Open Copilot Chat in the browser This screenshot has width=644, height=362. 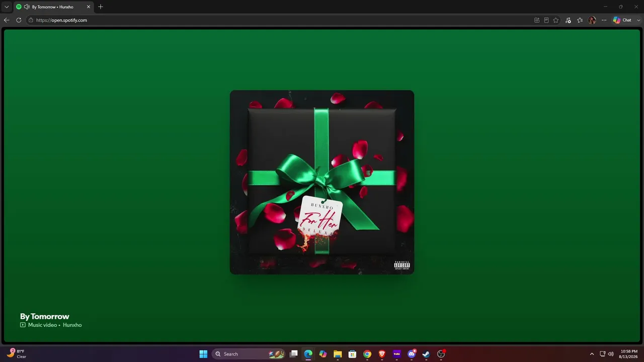pyautogui.click(x=622, y=20)
